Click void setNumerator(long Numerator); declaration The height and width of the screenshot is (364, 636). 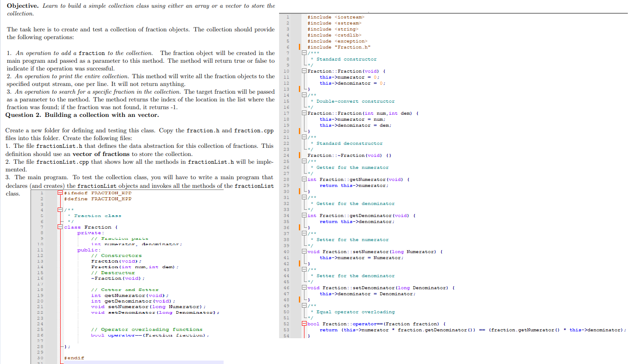point(148,307)
